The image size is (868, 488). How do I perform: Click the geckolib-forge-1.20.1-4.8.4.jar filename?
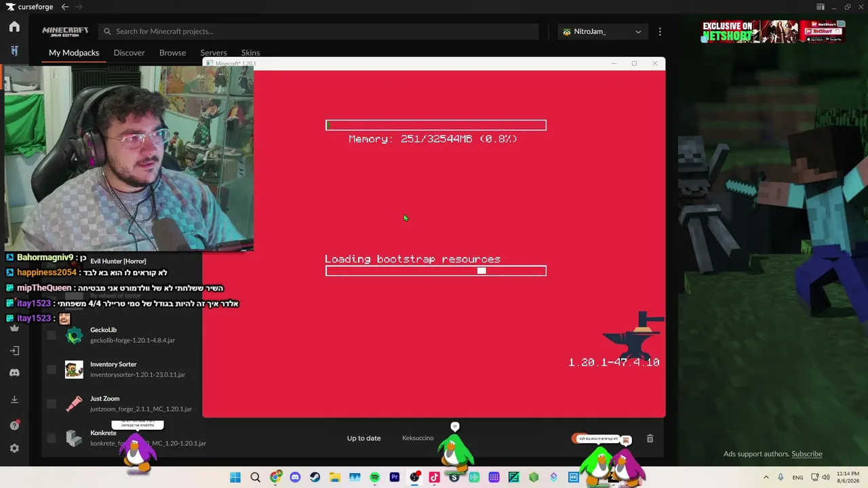[x=133, y=340]
